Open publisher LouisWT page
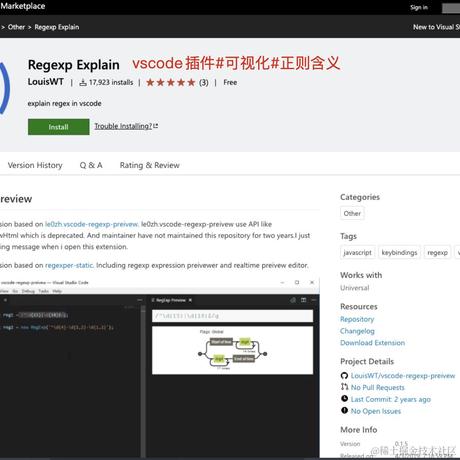Viewport: 460px width, 460px height. pyautogui.click(x=46, y=82)
